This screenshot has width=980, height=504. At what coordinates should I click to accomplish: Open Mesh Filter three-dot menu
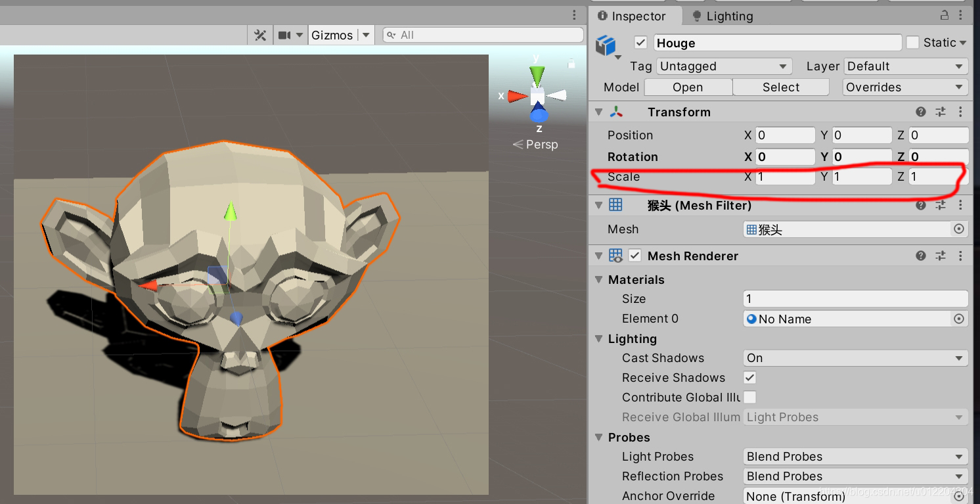pyautogui.click(x=960, y=205)
